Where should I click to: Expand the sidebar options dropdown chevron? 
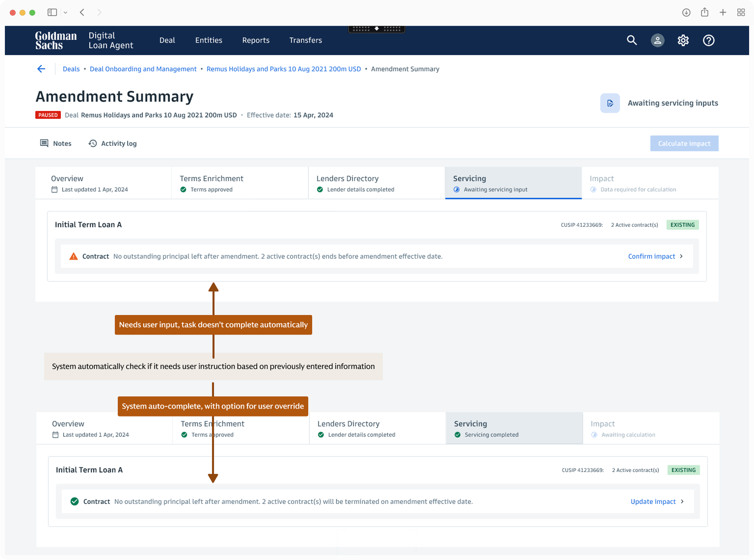(x=65, y=13)
